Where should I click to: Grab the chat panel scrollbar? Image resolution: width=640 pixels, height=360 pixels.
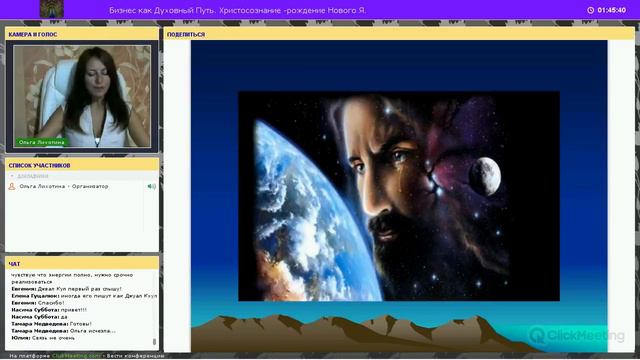pos(154,342)
